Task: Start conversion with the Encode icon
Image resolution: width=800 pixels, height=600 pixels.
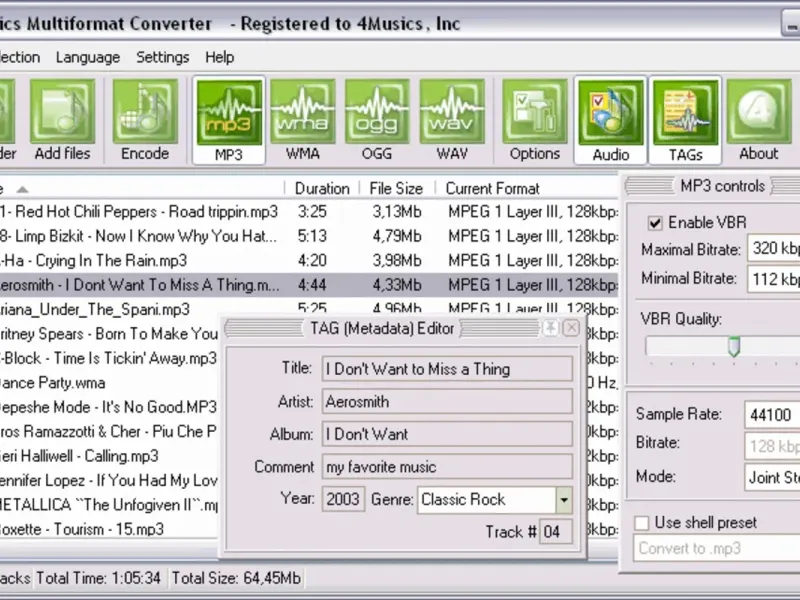Action: coord(145,120)
